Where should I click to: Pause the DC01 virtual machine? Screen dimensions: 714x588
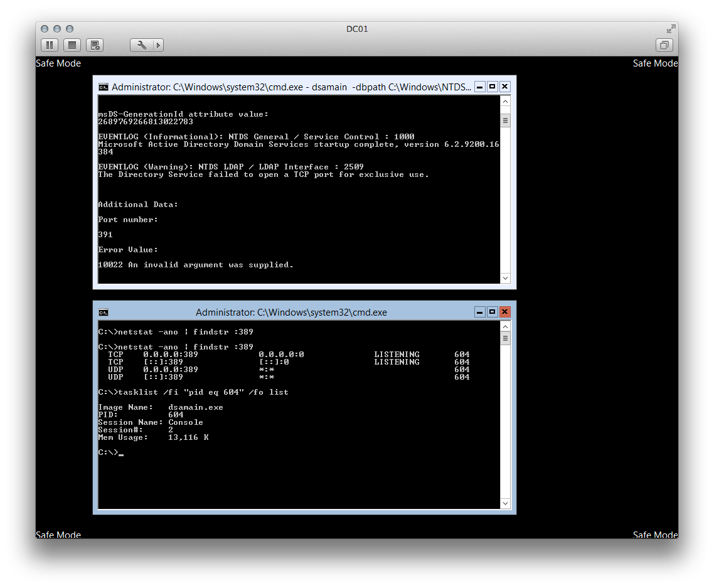point(49,45)
